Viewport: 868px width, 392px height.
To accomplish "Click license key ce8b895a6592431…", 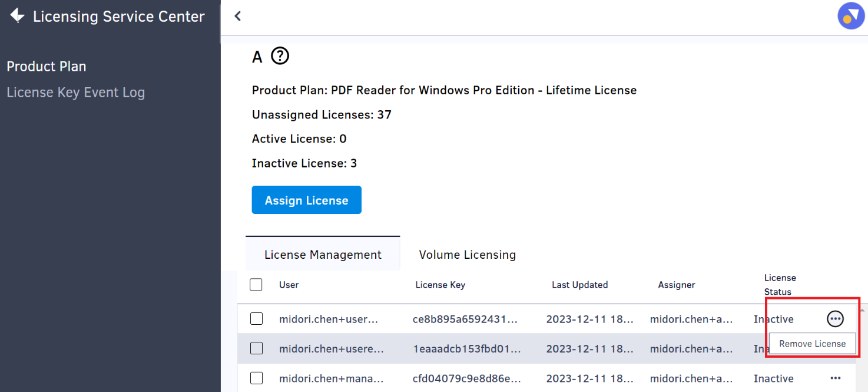I will click(465, 319).
